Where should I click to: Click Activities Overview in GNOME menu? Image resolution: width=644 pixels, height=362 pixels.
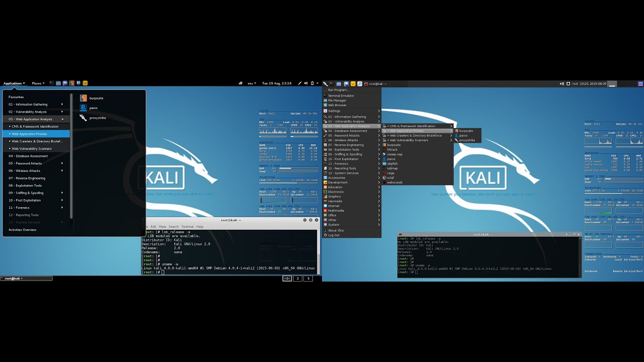(22, 230)
